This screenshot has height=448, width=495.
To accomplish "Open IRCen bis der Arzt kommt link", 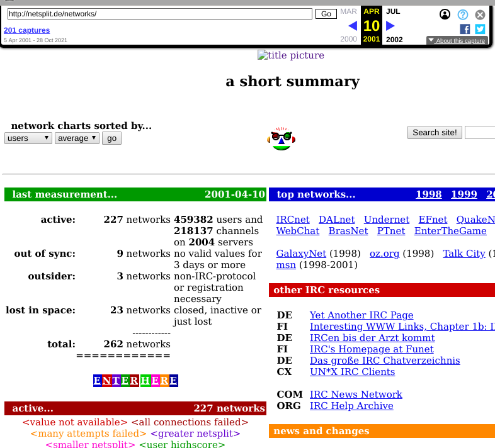I will [372, 338].
